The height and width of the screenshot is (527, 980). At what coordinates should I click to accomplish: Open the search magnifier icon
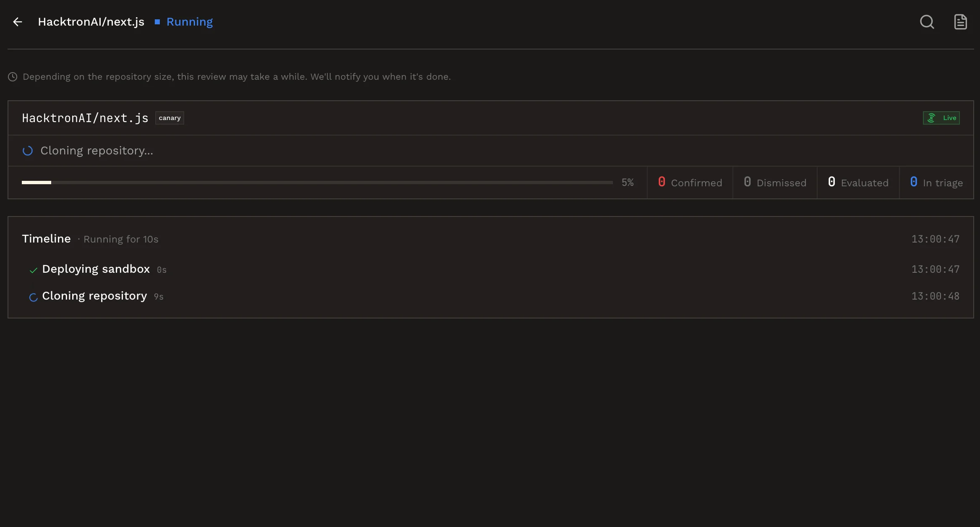pos(927,22)
